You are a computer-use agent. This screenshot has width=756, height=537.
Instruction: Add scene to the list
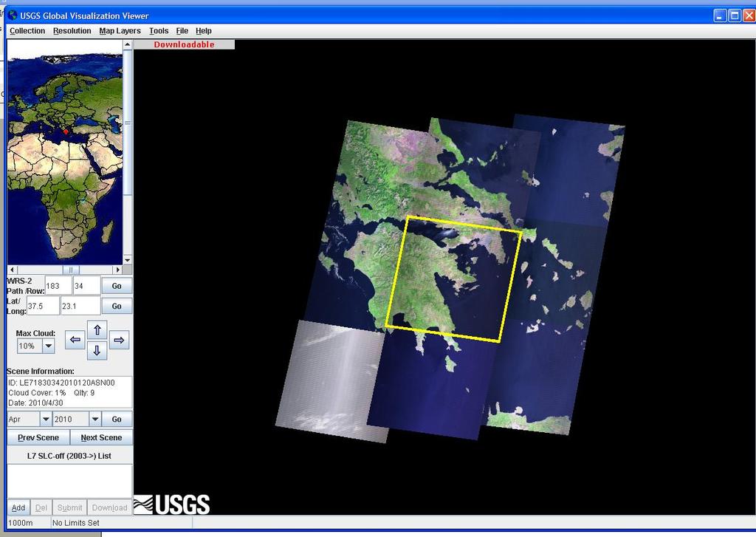tap(18, 507)
